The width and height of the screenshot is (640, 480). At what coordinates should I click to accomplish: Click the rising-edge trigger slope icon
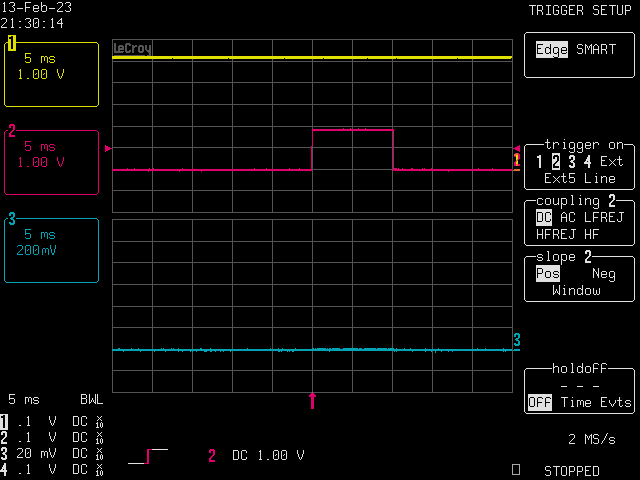[147, 456]
